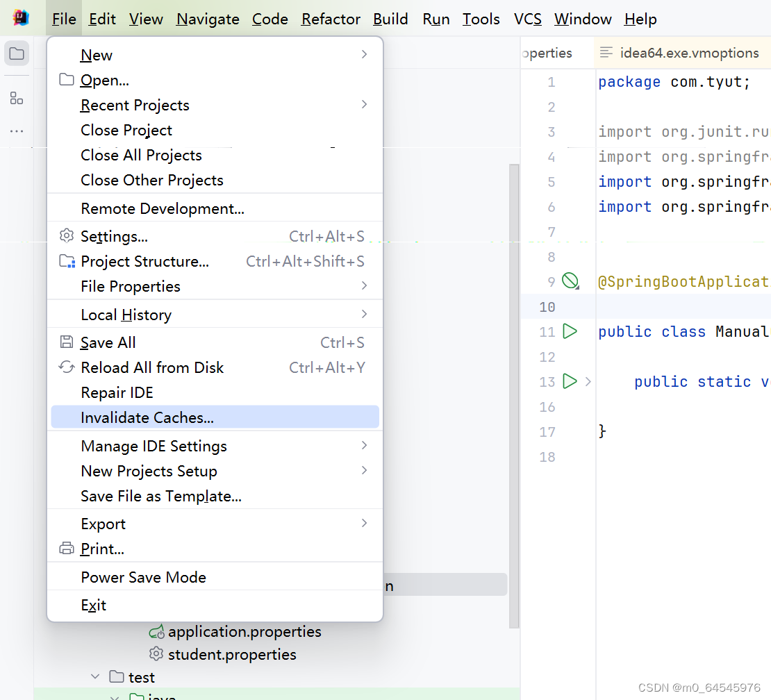Viewport: 771px width, 700px height.
Task: Click the IntelliJ IDEA logo
Action: (x=19, y=17)
